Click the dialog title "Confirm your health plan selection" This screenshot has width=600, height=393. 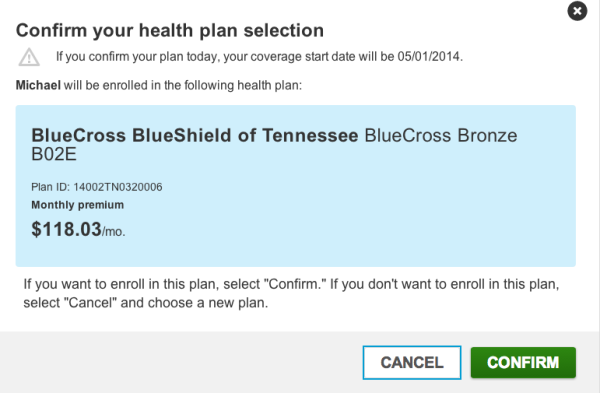170,30
